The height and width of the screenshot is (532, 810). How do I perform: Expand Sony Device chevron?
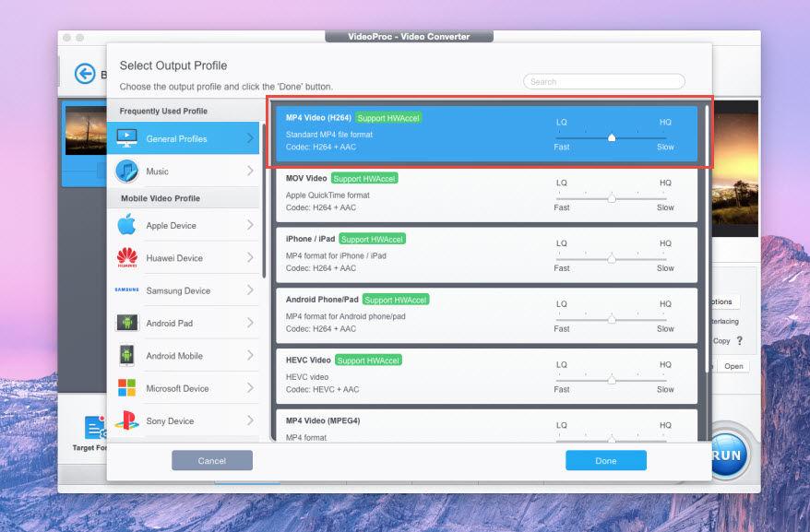[x=250, y=420]
